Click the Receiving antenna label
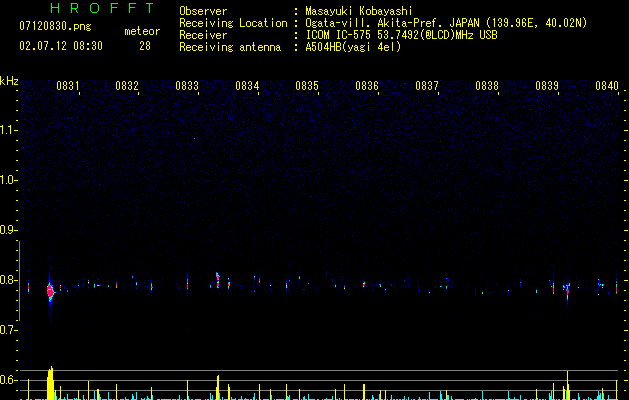This screenshot has height=400, width=629. [230, 47]
